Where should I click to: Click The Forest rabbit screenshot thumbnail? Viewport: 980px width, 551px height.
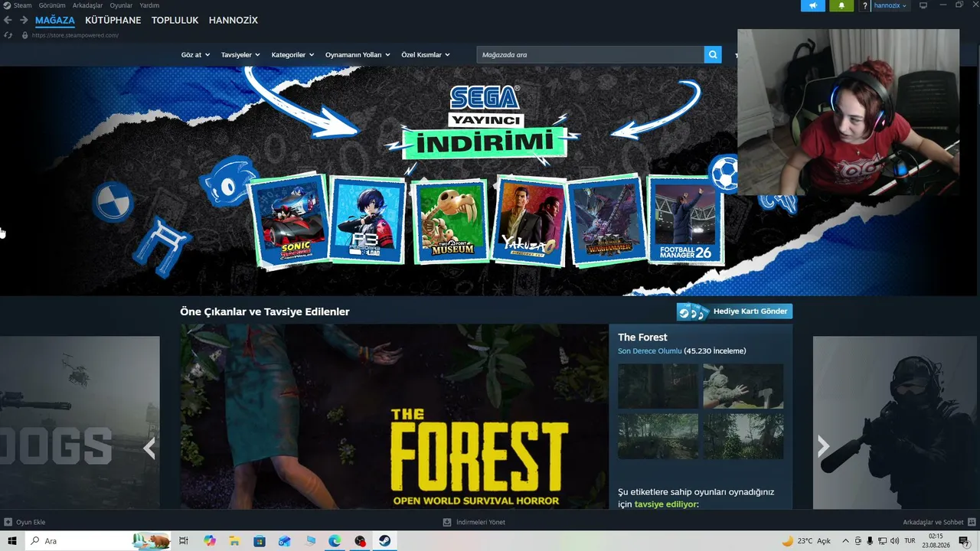click(x=743, y=386)
